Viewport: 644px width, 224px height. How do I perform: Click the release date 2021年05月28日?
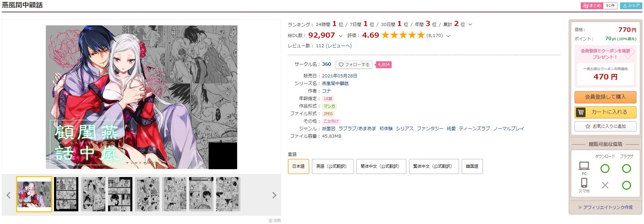coord(340,76)
